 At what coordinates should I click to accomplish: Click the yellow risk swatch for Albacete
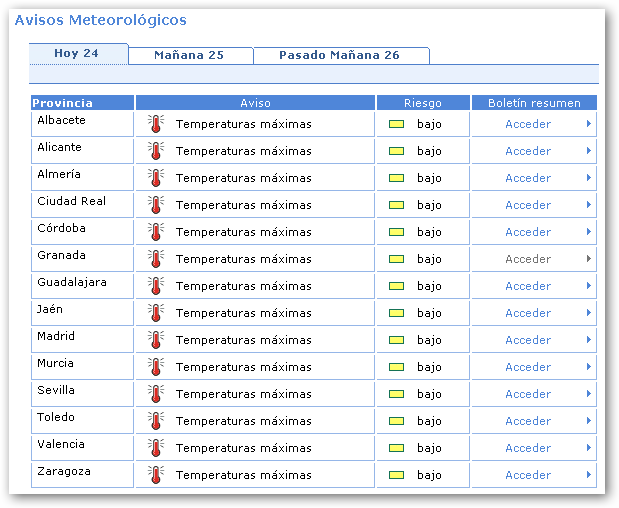tap(396, 124)
